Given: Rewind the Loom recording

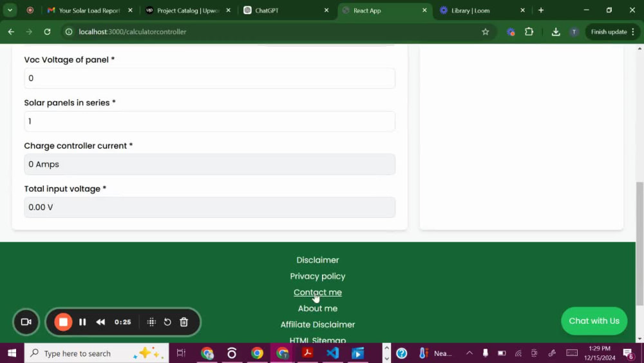Looking at the screenshot, I should point(100,322).
